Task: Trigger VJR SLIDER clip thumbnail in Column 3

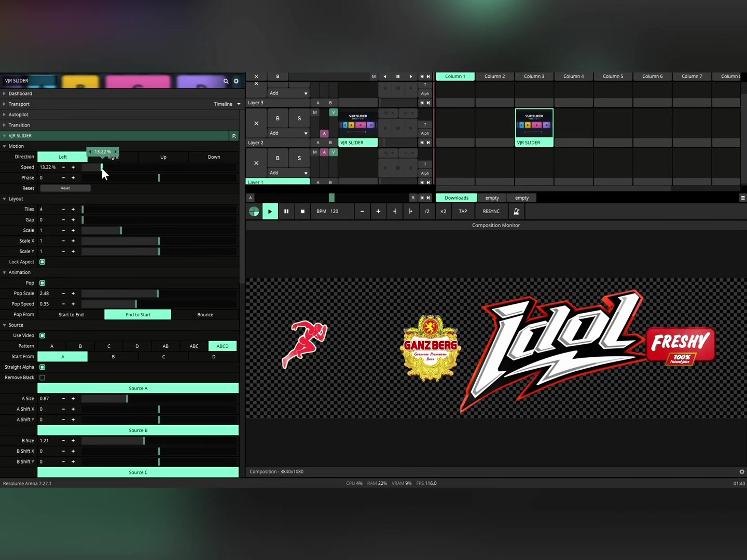Action: [x=534, y=123]
